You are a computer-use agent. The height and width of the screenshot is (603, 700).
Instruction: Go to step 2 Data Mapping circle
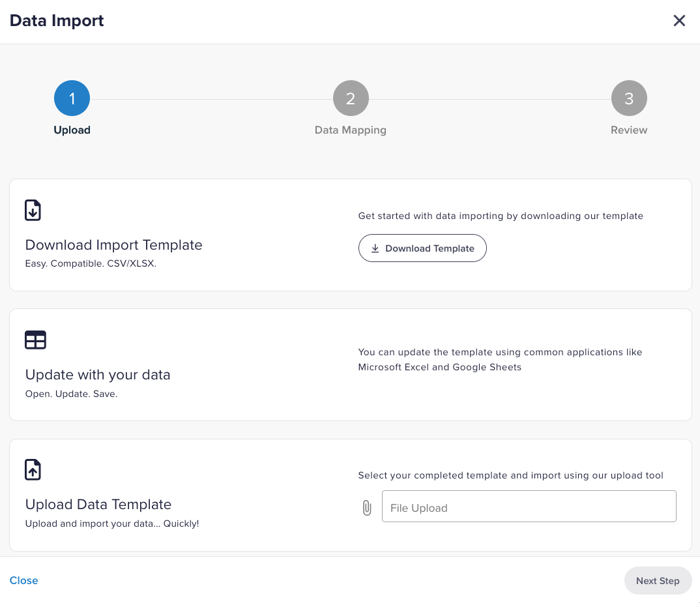click(x=351, y=98)
